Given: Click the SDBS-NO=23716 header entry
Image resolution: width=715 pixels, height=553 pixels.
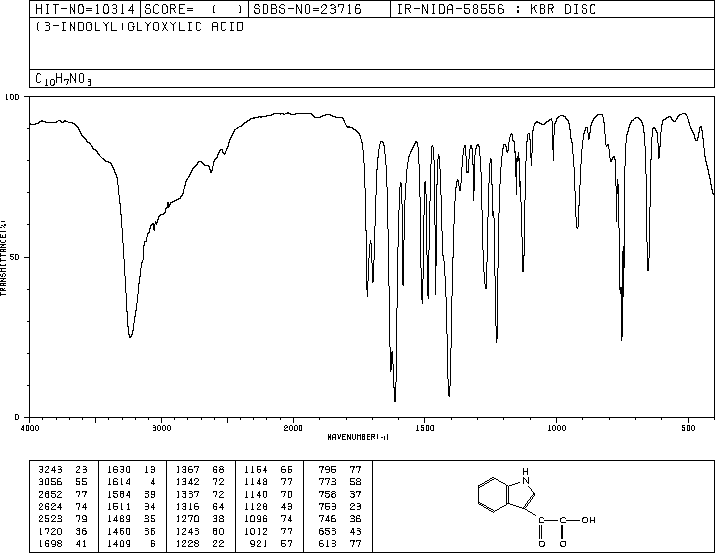Looking at the screenshot, I should [x=307, y=9].
